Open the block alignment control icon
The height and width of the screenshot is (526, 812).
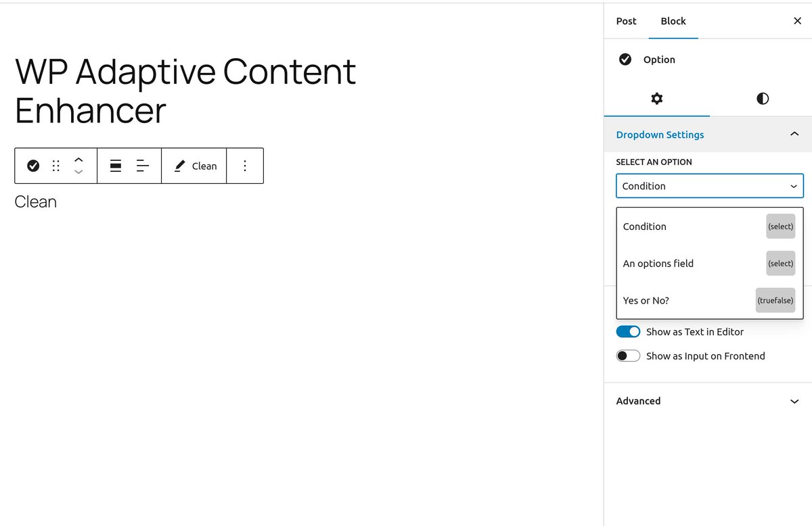116,166
